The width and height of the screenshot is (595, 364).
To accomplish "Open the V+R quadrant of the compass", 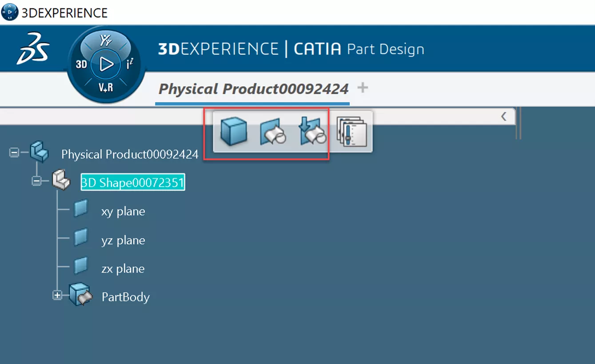I will pyautogui.click(x=106, y=88).
